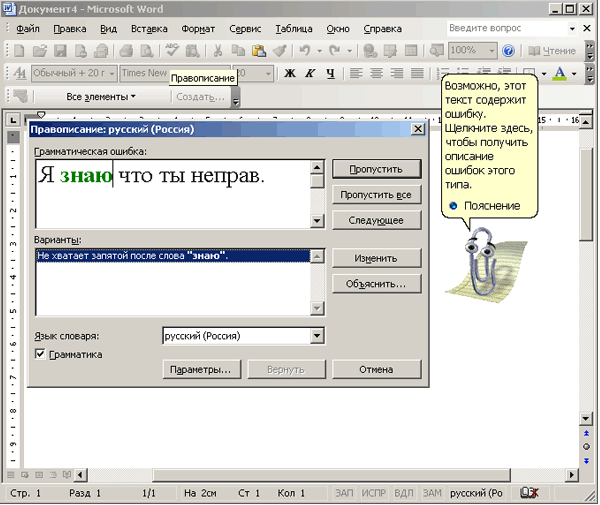Click the Объяснить… button

pyautogui.click(x=377, y=284)
